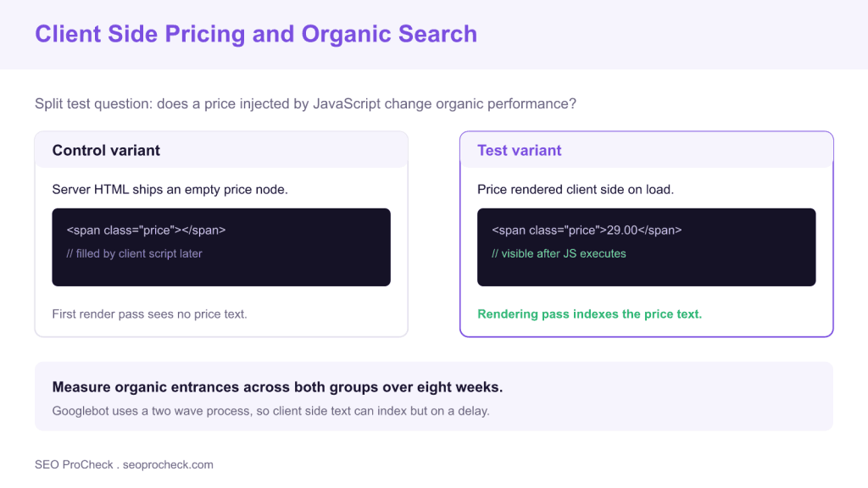Click the purple-bordered Test variant card
Image resolution: width=868 pixels, height=488 pixels.
tap(647, 234)
